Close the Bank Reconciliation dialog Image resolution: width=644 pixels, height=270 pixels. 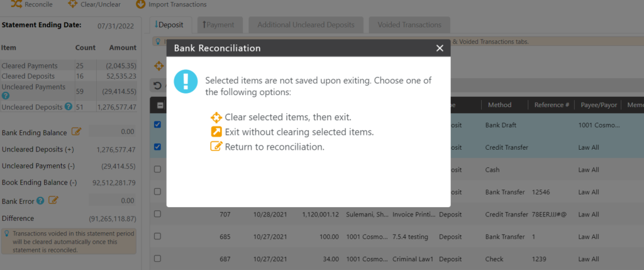tap(440, 48)
